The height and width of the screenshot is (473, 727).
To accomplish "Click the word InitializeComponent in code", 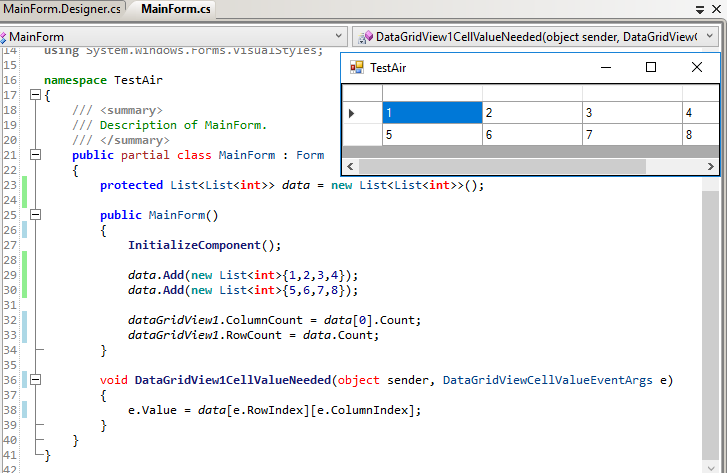I will 194,245.
